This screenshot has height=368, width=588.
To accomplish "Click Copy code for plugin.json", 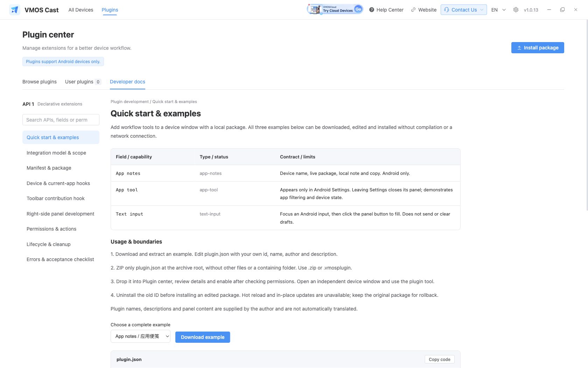I will [x=440, y=359].
